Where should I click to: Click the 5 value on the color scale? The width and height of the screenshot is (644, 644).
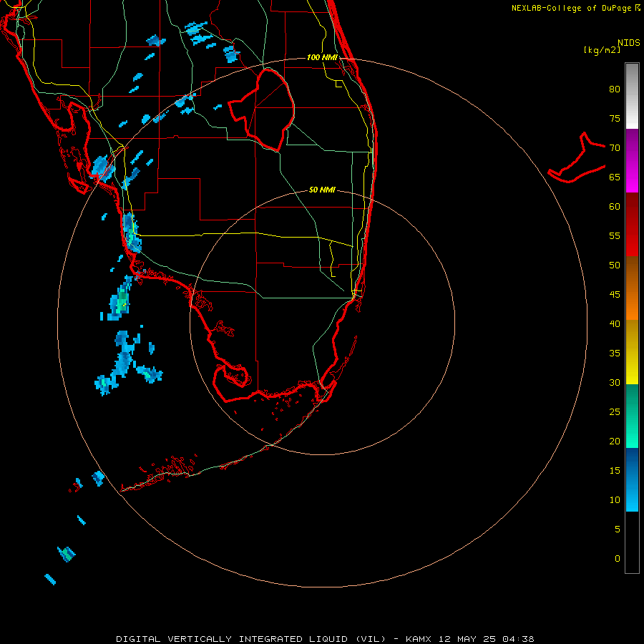pyautogui.click(x=618, y=529)
